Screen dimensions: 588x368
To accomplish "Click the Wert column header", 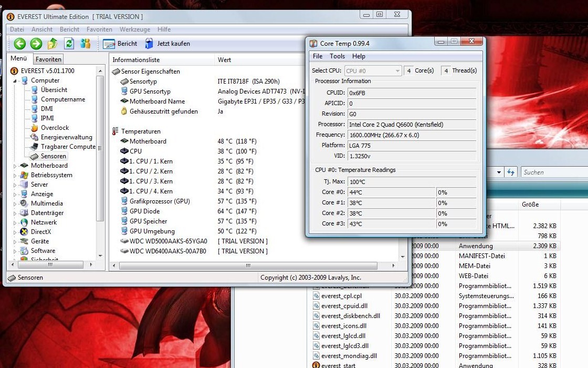I will (x=259, y=60).
